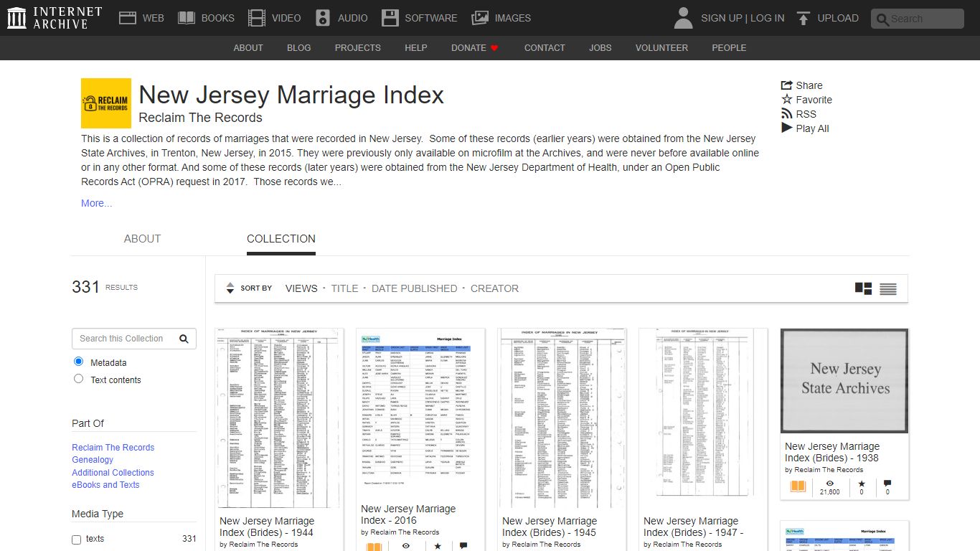Open PEOPLE in the top navigation
The height and width of the screenshot is (551, 980).
(x=729, y=48)
